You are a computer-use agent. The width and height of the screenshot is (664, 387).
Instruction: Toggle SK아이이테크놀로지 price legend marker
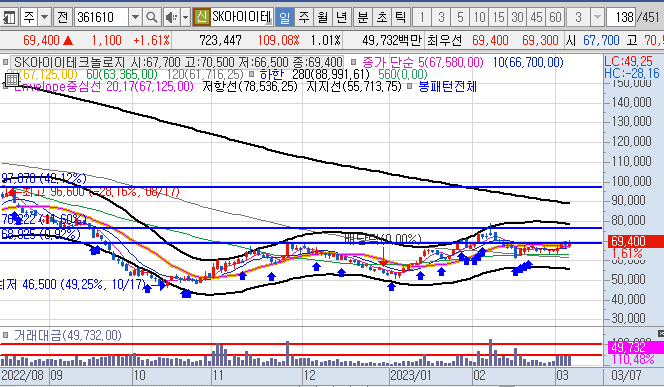(6, 63)
